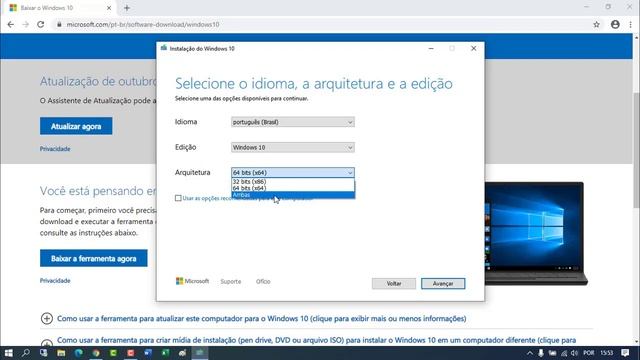Viewport: 640px width, 360px height.
Task: Click the Avançar button
Action: coord(443,283)
